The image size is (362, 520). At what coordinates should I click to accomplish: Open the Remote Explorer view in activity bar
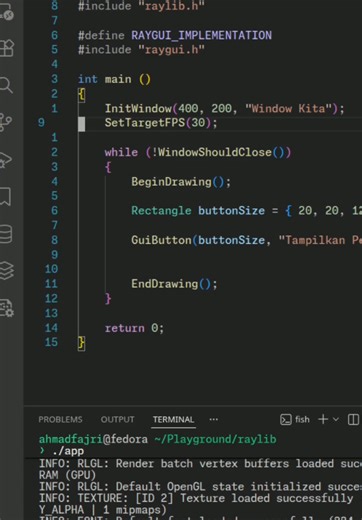[7, 13]
